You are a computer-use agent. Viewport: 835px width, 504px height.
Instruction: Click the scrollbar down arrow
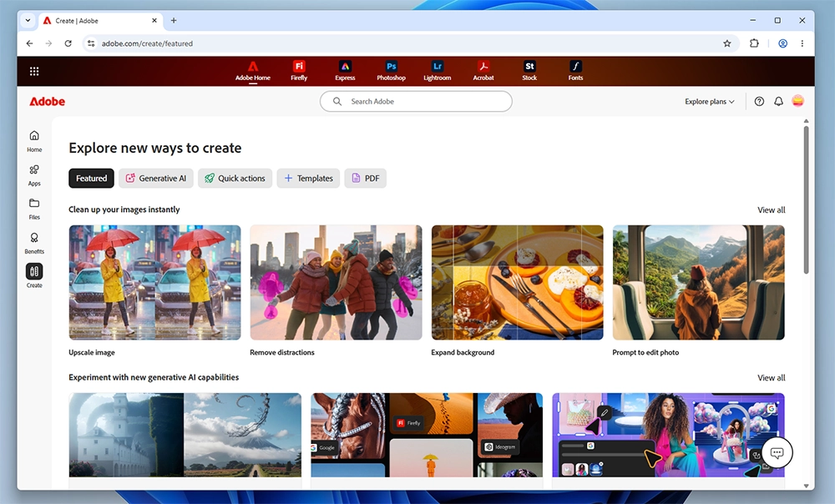(x=806, y=486)
